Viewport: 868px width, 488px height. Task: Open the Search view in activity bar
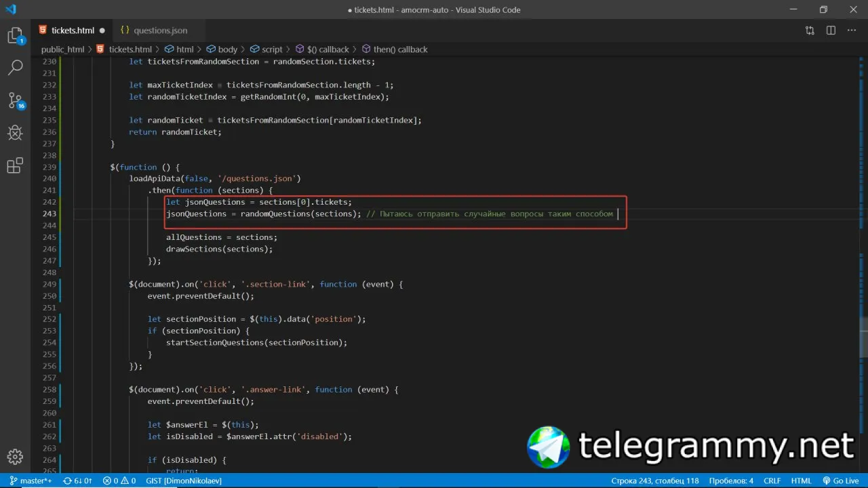15,68
